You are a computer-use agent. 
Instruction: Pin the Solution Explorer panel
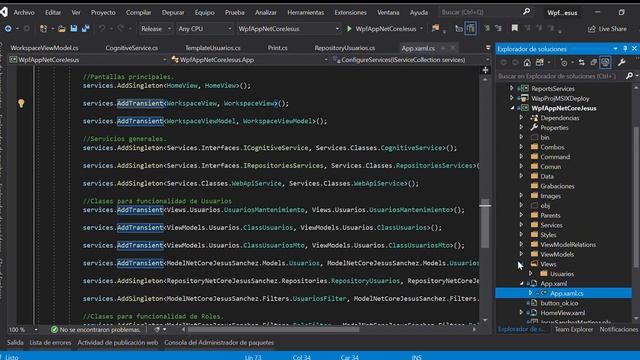click(x=625, y=49)
